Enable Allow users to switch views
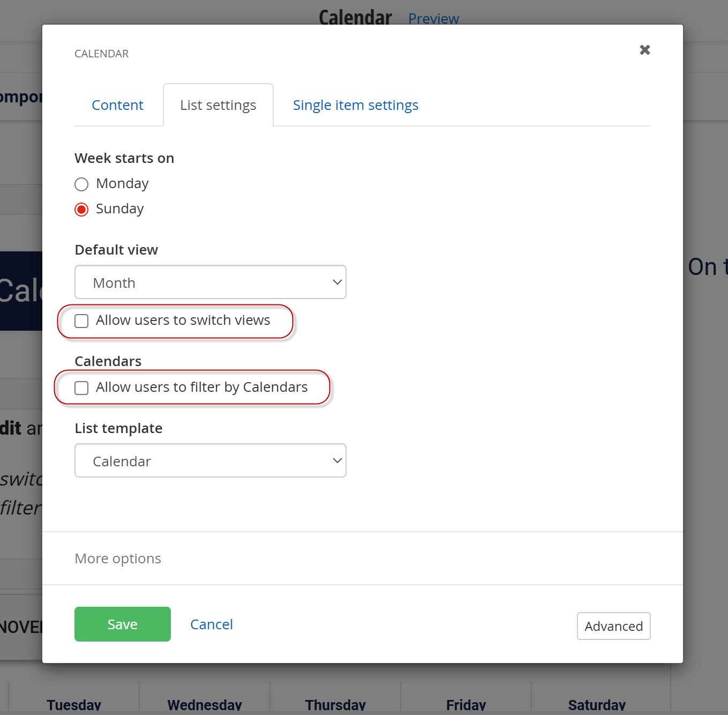This screenshot has height=715, width=728. 81,321
